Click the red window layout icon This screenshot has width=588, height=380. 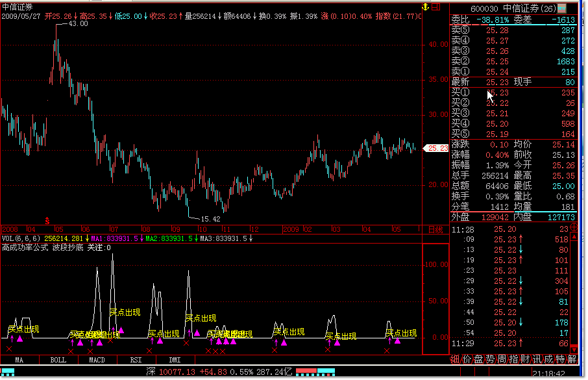pos(435,6)
